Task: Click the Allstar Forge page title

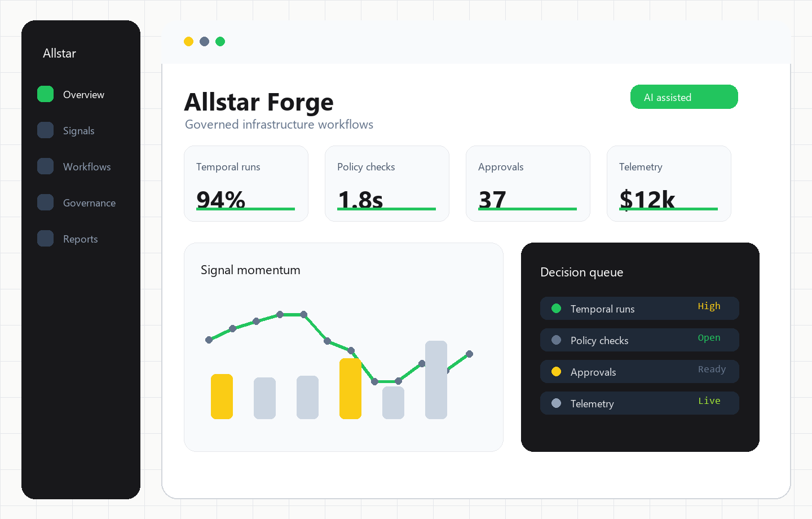Action: pyautogui.click(x=259, y=103)
